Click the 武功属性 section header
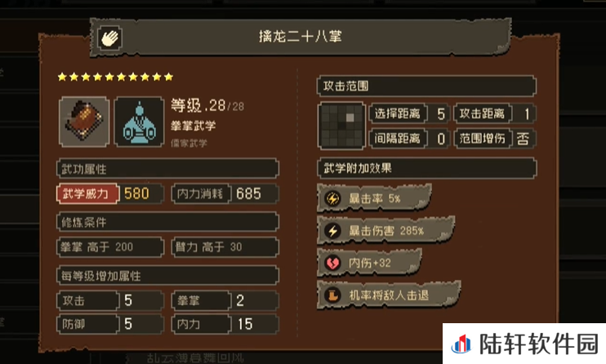 pyautogui.click(x=167, y=168)
